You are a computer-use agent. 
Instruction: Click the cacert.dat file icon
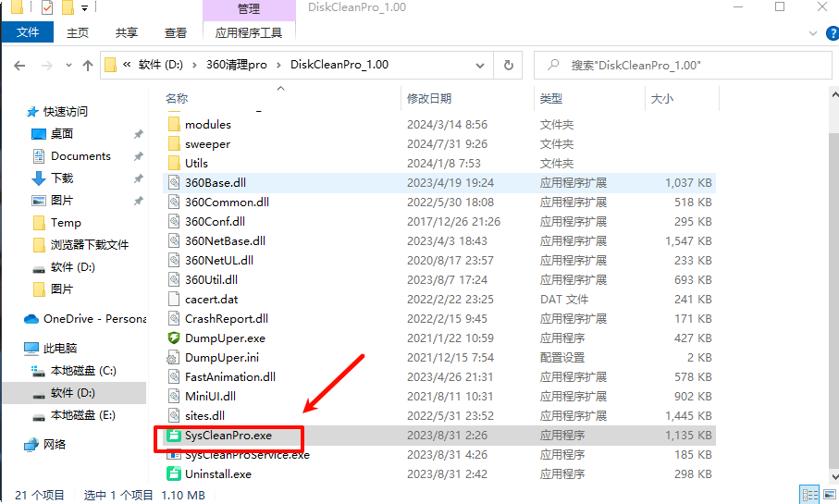coord(174,299)
